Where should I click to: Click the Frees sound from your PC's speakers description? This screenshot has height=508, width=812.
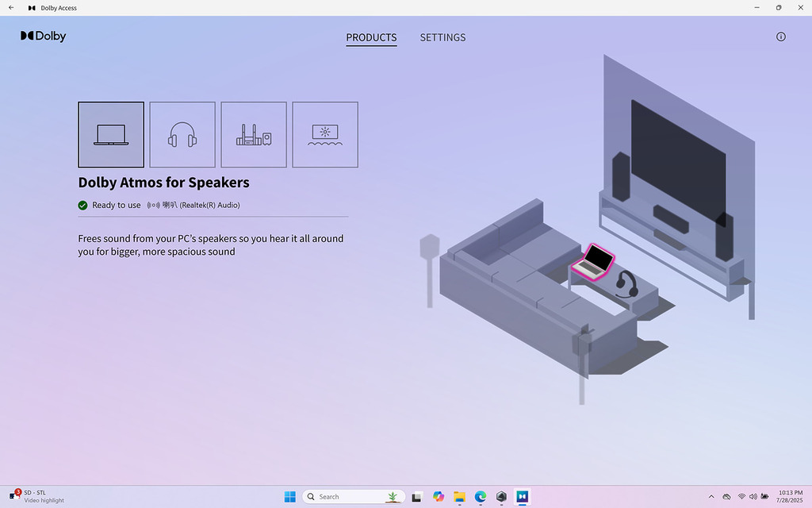pyautogui.click(x=211, y=245)
